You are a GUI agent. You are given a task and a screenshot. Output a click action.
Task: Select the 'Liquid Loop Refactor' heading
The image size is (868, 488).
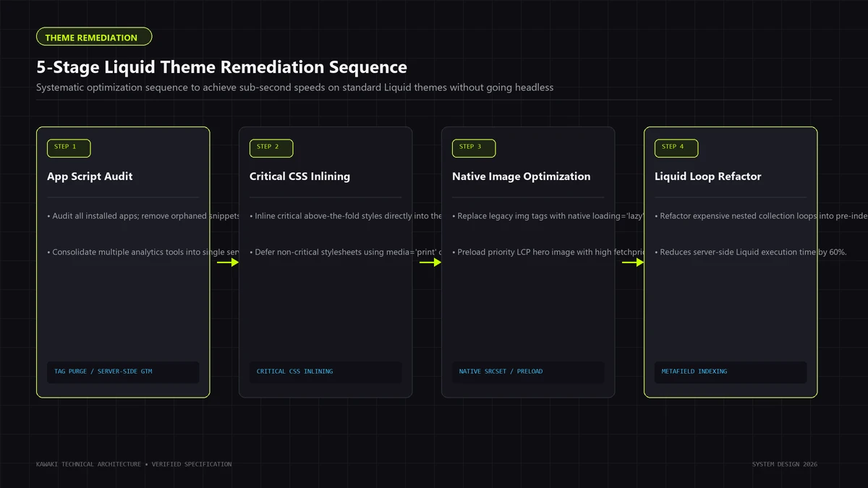(x=707, y=176)
